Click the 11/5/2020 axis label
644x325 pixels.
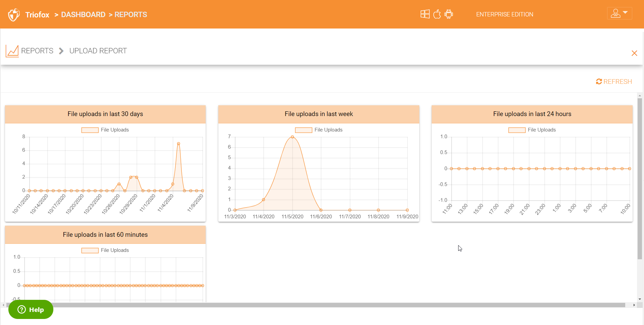292,217
